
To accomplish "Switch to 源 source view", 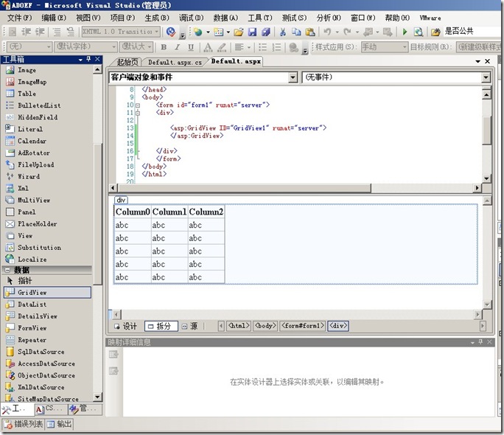I will [x=189, y=327].
